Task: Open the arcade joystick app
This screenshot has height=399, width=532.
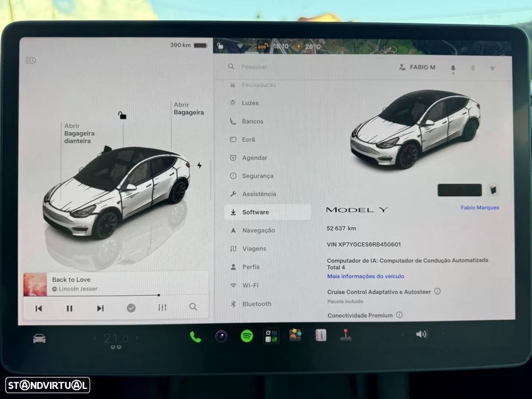Action: pos(346,335)
